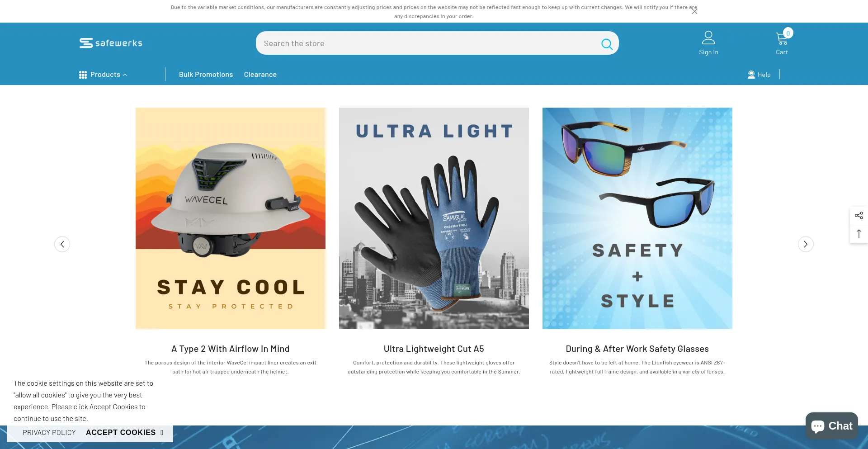The width and height of the screenshot is (868, 449).
Task: Go to previous carousel slide
Action: coord(62,244)
